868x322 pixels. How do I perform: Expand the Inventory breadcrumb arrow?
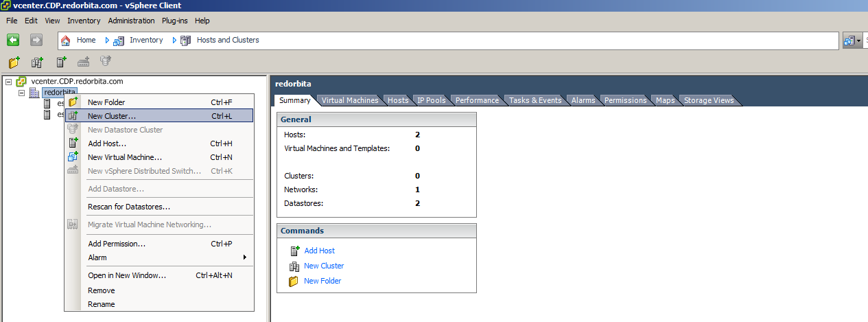point(174,40)
